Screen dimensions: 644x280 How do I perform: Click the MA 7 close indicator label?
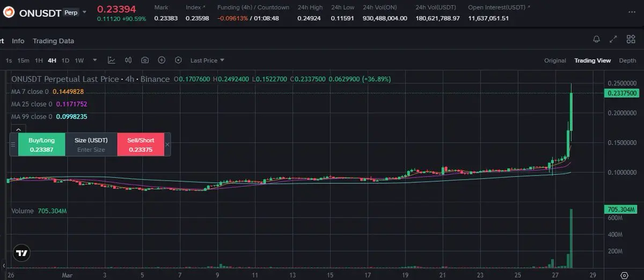[30, 91]
